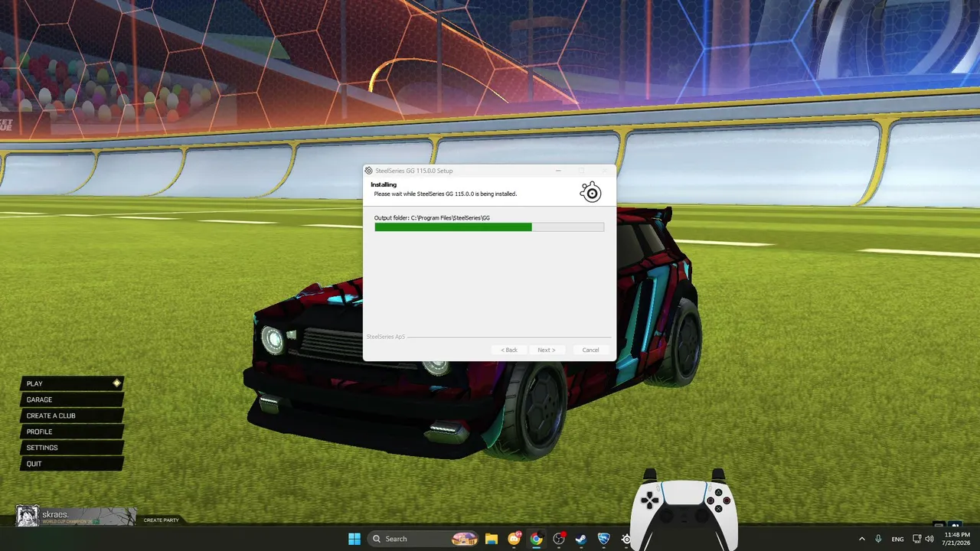The width and height of the screenshot is (980, 551).
Task: Click the volume speaker icon in the tray
Action: 929,539
